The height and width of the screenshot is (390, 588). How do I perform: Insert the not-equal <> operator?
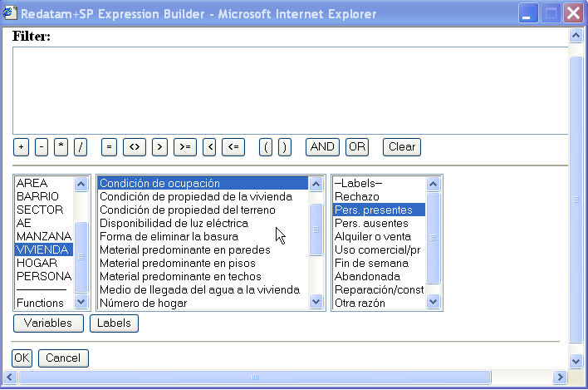(135, 147)
